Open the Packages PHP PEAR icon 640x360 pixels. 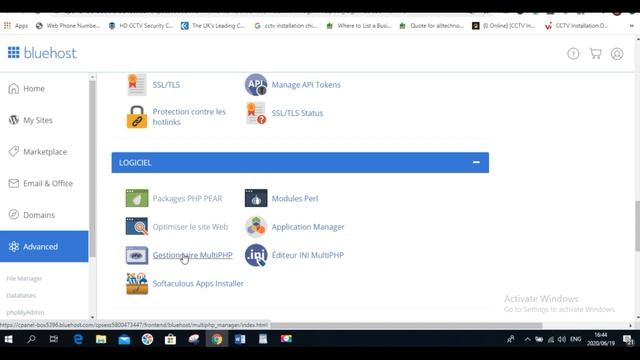pos(137,198)
